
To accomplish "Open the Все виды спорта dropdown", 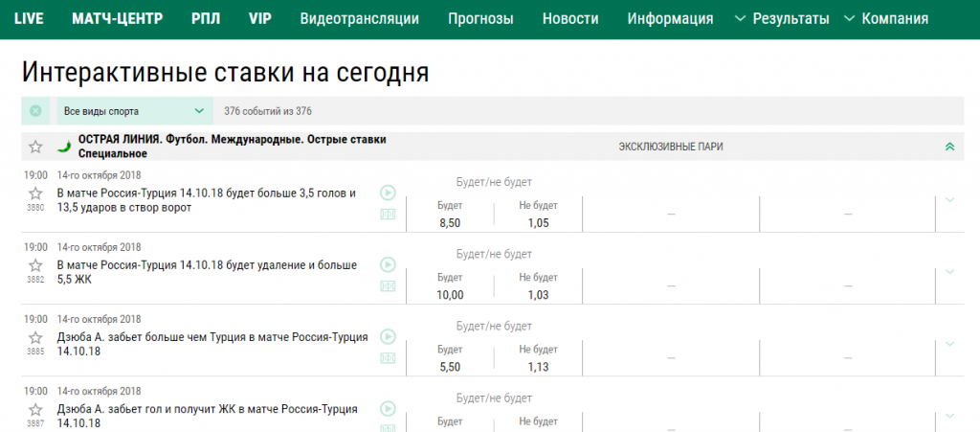I will [x=134, y=111].
